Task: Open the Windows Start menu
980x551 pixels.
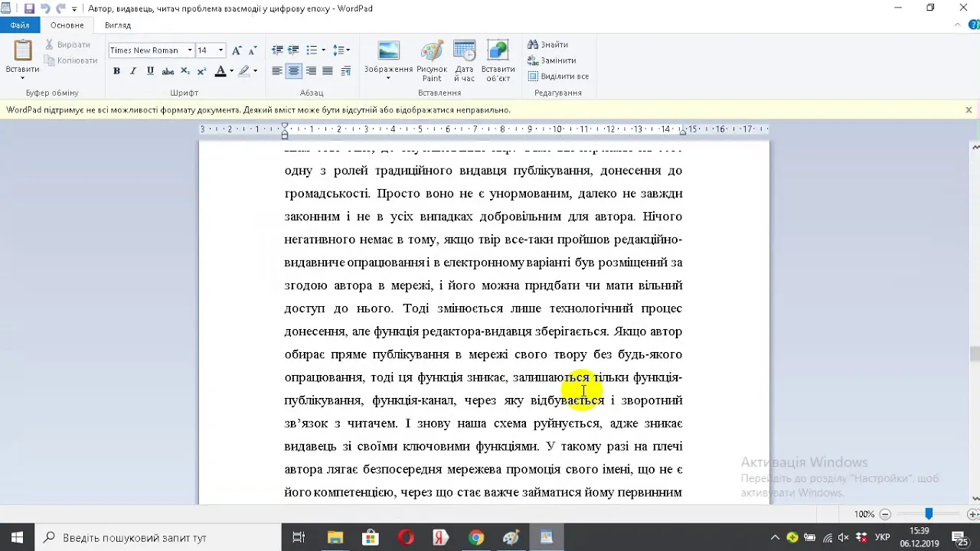Action: coord(18,537)
